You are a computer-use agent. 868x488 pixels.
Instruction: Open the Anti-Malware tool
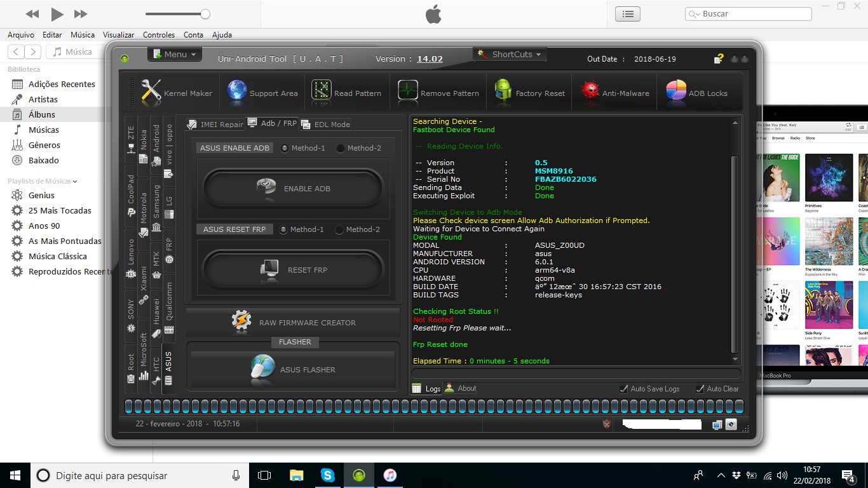[614, 93]
